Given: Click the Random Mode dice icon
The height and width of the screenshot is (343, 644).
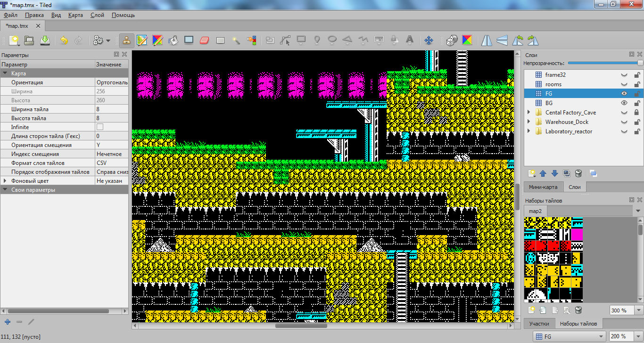Looking at the screenshot, I should tap(452, 41).
